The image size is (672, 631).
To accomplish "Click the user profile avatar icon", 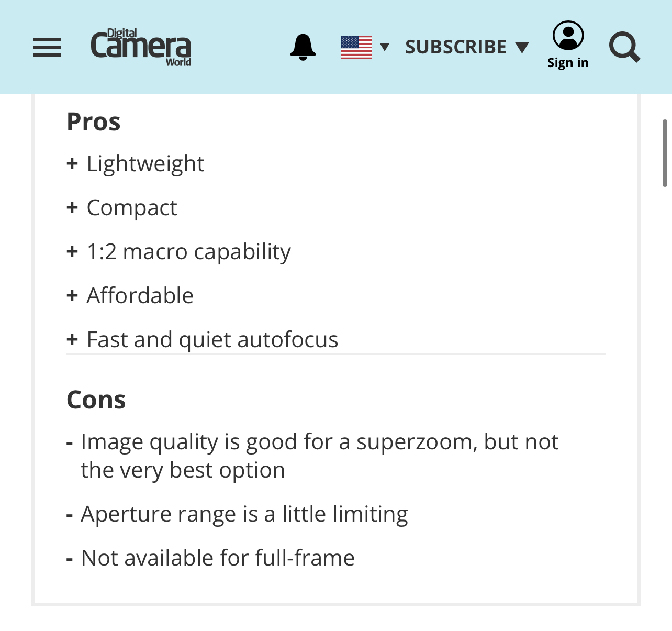I will 568,36.
